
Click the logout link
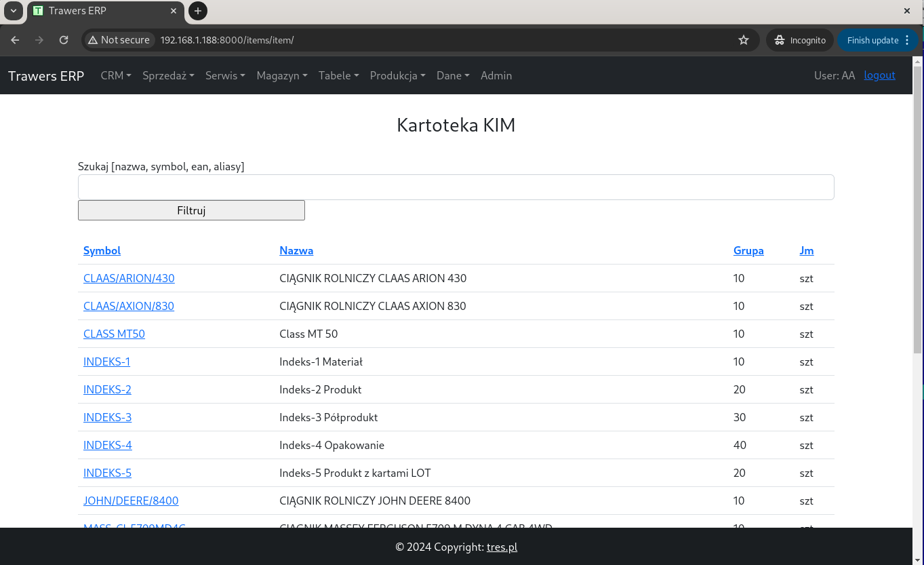[879, 75]
